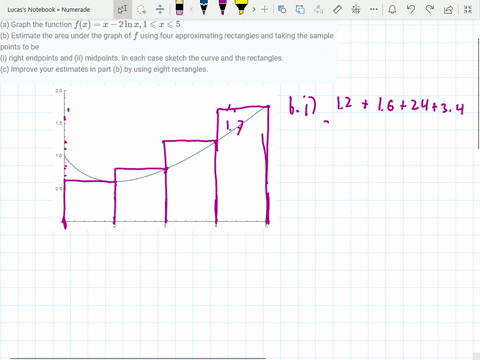Click the line '(c) Improve your estimates'
This screenshot has width=480, height=360.
pos(104,69)
